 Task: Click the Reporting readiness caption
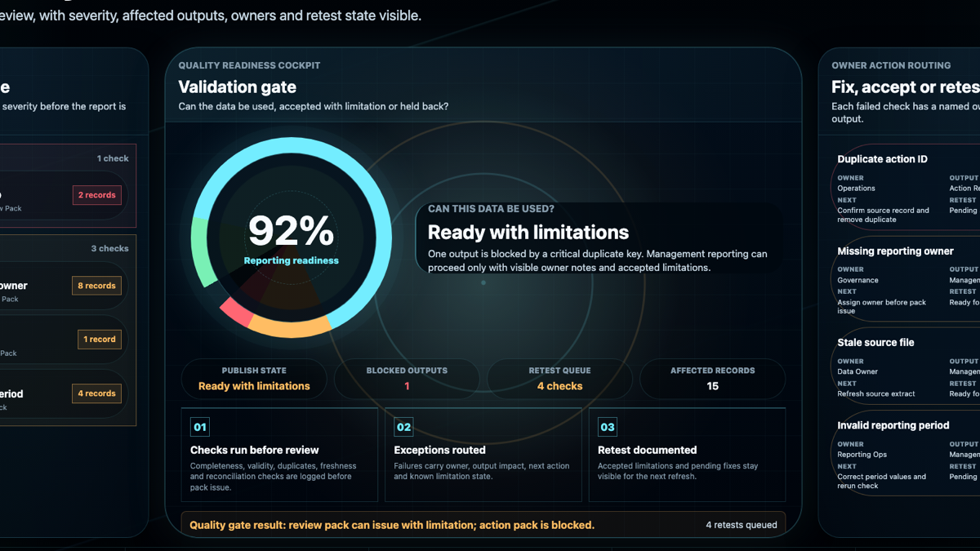pos(291,260)
